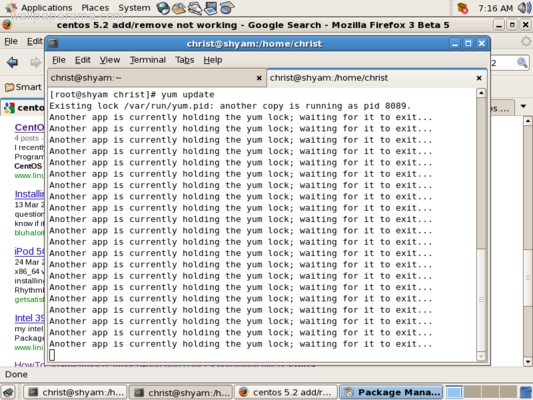
Task: Open Firefox Edit menu
Action: 35,41
